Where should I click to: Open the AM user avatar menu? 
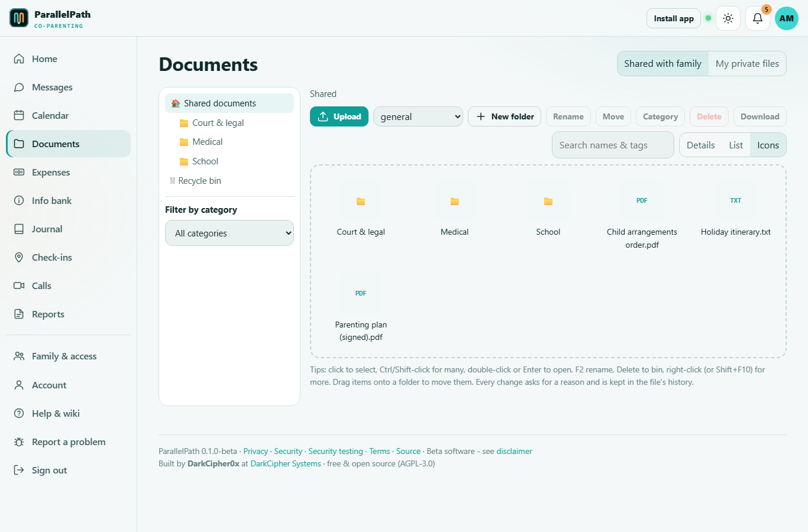tap(787, 18)
